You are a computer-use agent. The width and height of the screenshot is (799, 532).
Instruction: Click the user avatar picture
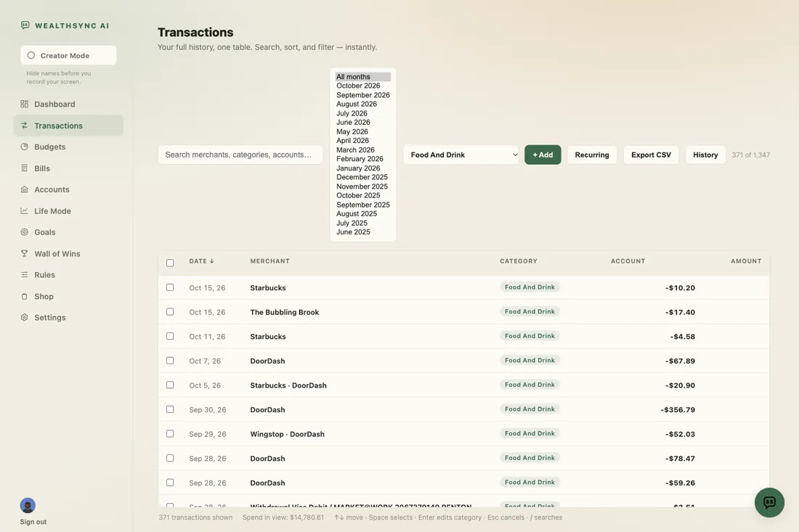(28, 506)
